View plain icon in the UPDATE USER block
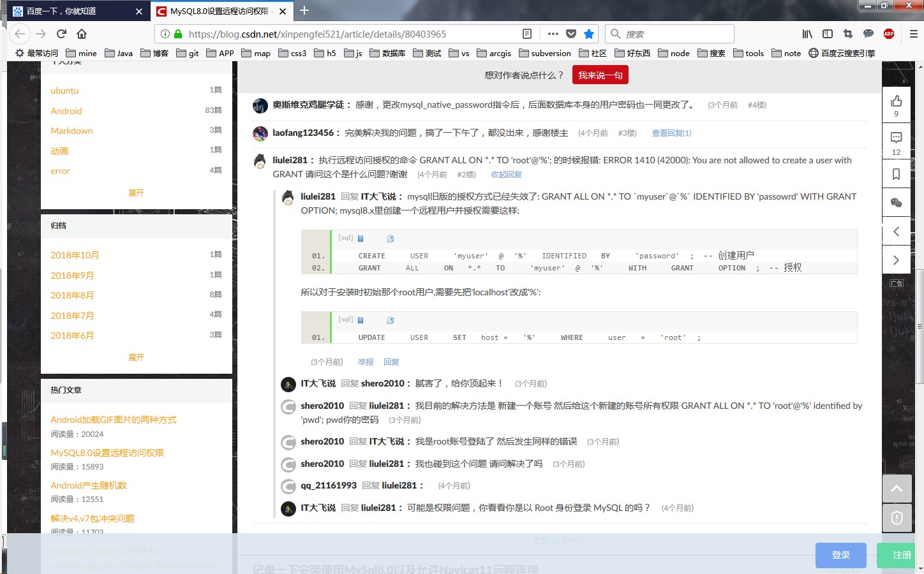The image size is (924, 574). click(360, 320)
